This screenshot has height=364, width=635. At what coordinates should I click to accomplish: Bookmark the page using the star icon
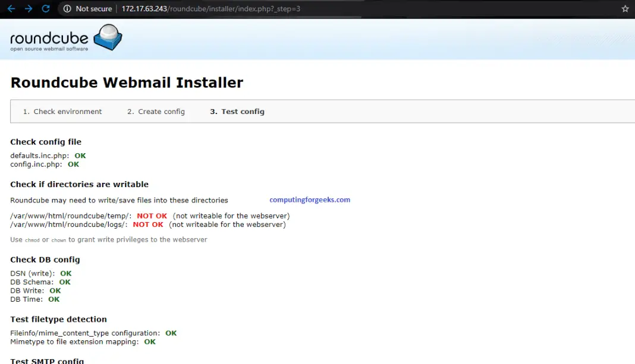(624, 8)
